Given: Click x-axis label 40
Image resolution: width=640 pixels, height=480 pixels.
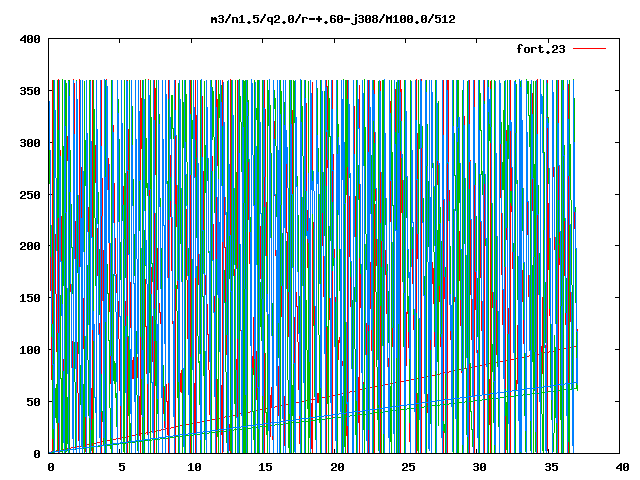Looking at the screenshot, I should 622,467.
